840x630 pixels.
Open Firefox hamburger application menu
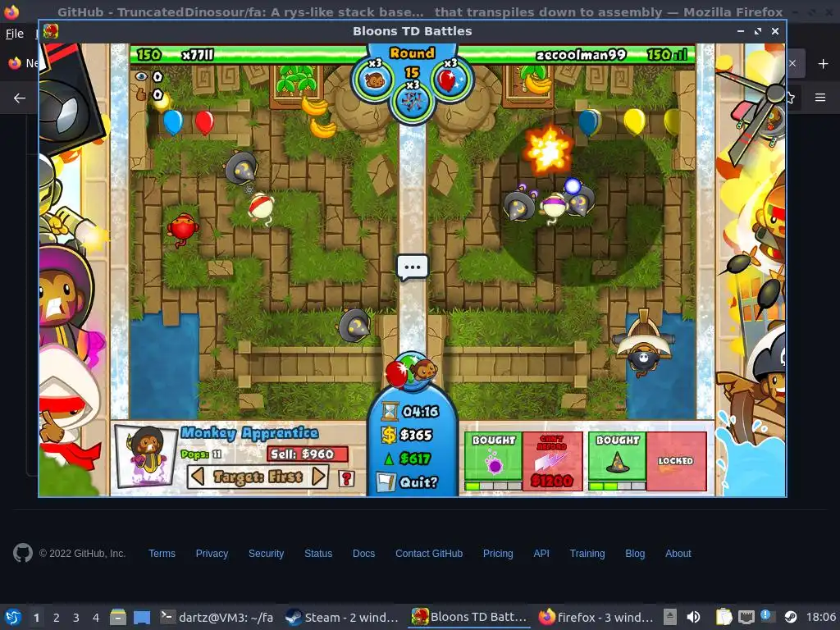click(x=820, y=98)
